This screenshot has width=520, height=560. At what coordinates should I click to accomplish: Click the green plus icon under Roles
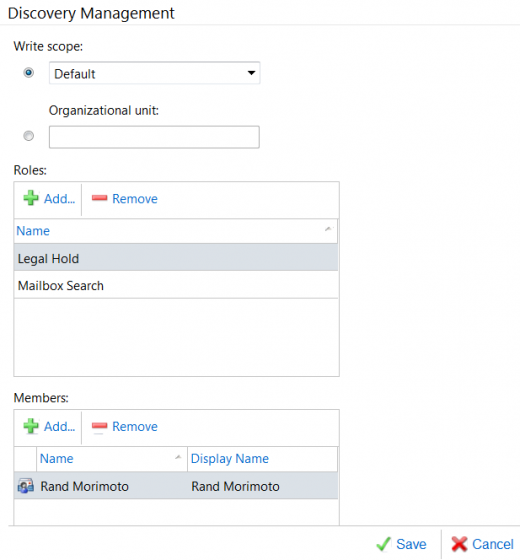click(31, 198)
